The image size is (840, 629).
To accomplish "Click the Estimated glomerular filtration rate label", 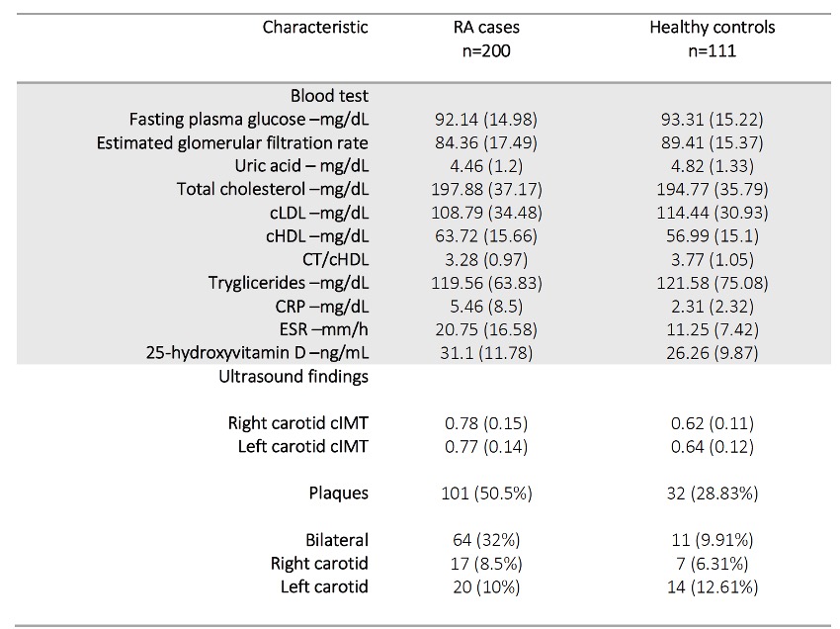I will click(x=232, y=142).
